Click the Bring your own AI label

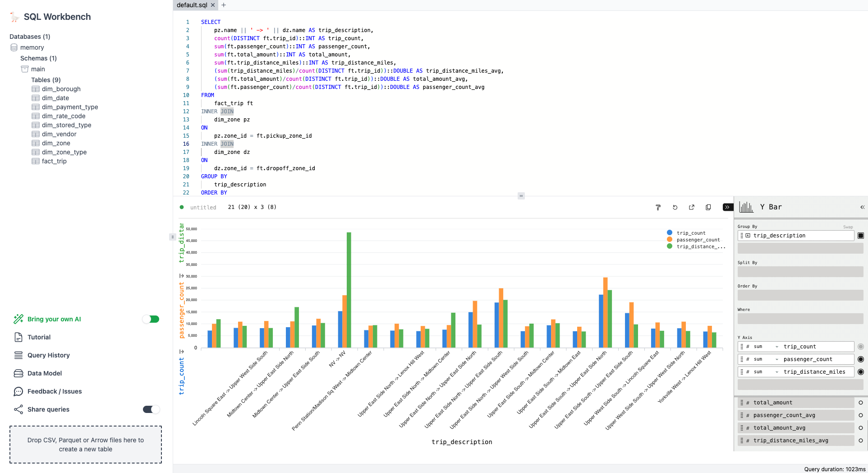(54, 319)
